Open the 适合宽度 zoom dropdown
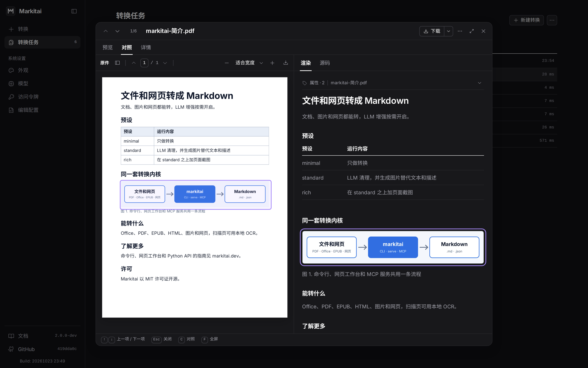This screenshot has height=368, width=588. [x=249, y=63]
